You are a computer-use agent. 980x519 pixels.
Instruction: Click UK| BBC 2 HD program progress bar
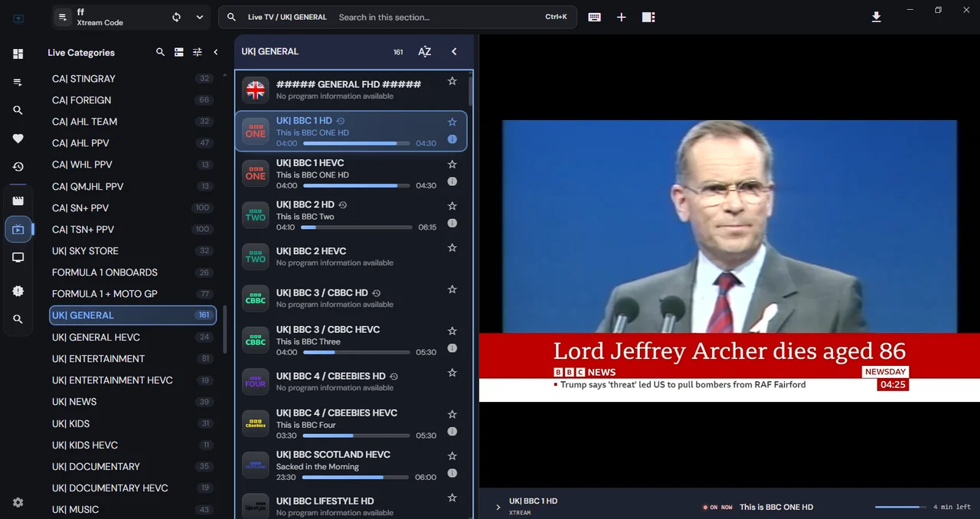pyautogui.click(x=356, y=227)
